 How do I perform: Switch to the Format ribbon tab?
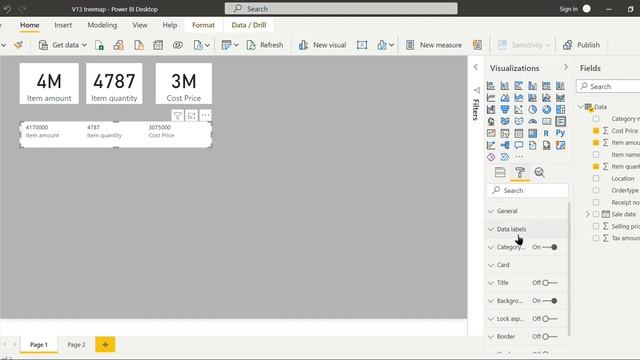(203, 25)
